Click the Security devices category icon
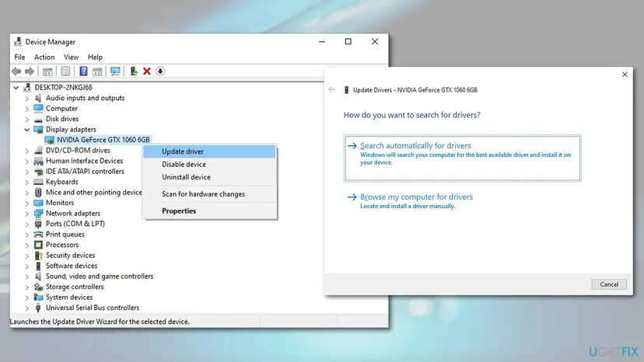Image resolution: width=644 pixels, height=362 pixels. tap(38, 256)
